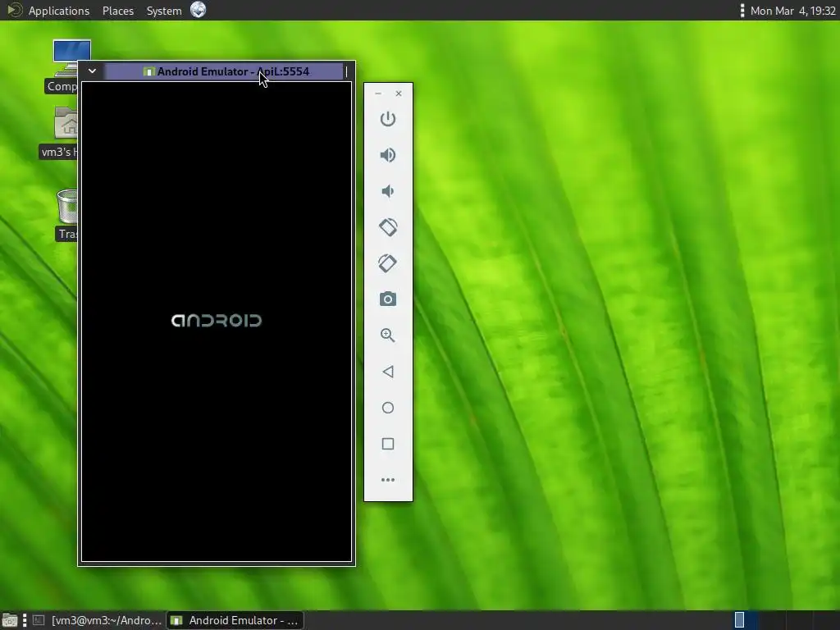The width and height of the screenshot is (840, 630).
Task: Switch to Android Emulator taskbar entry
Action: (x=235, y=620)
